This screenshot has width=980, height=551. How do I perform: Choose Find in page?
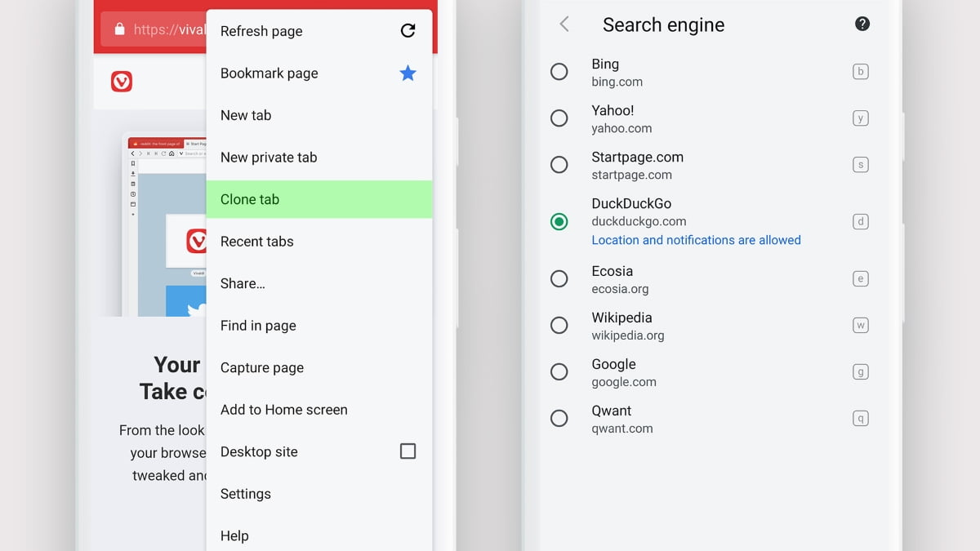pos(257,325)
